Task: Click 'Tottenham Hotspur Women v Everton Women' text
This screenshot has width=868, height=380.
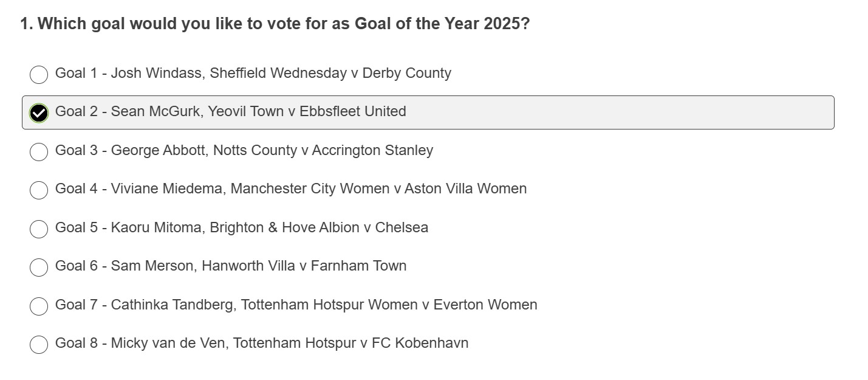Action: (x=389, y=305)
